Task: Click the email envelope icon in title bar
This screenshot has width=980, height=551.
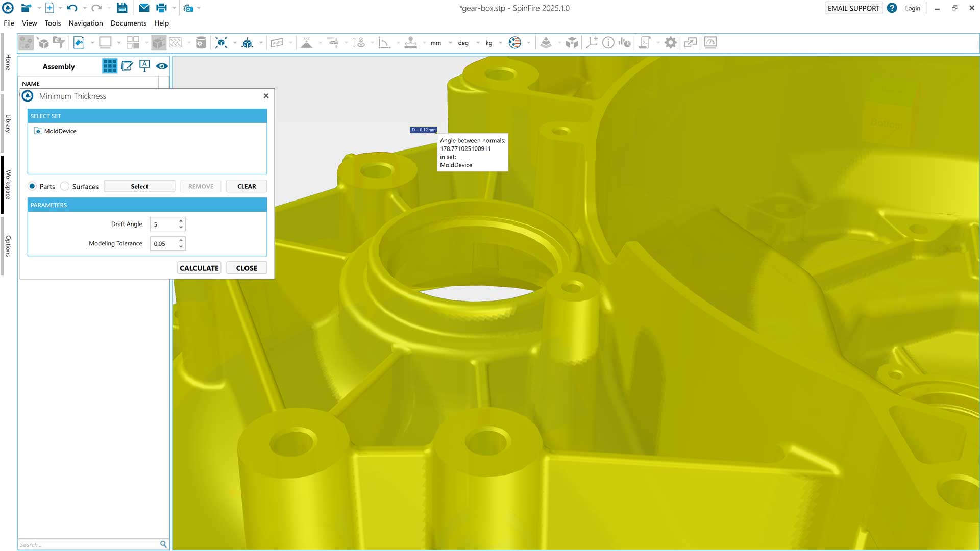Action: (144, 8)
